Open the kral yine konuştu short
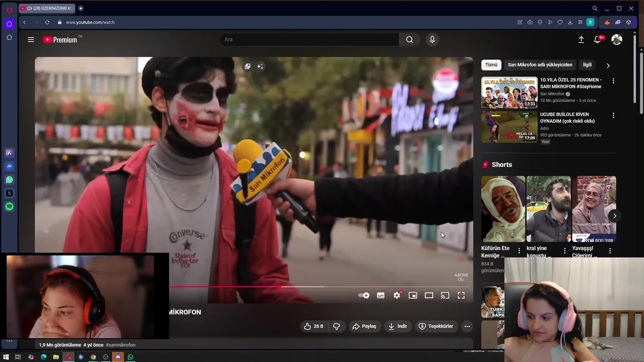The image size is (644, 362). click(548, 209)
